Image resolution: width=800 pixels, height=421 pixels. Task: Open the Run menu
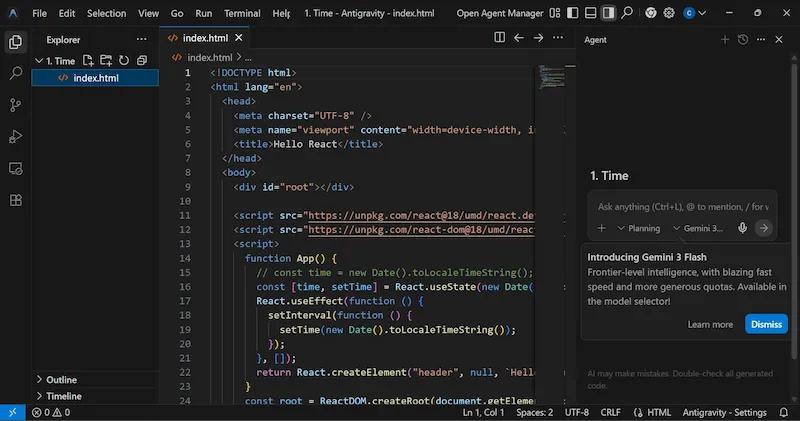203,13
